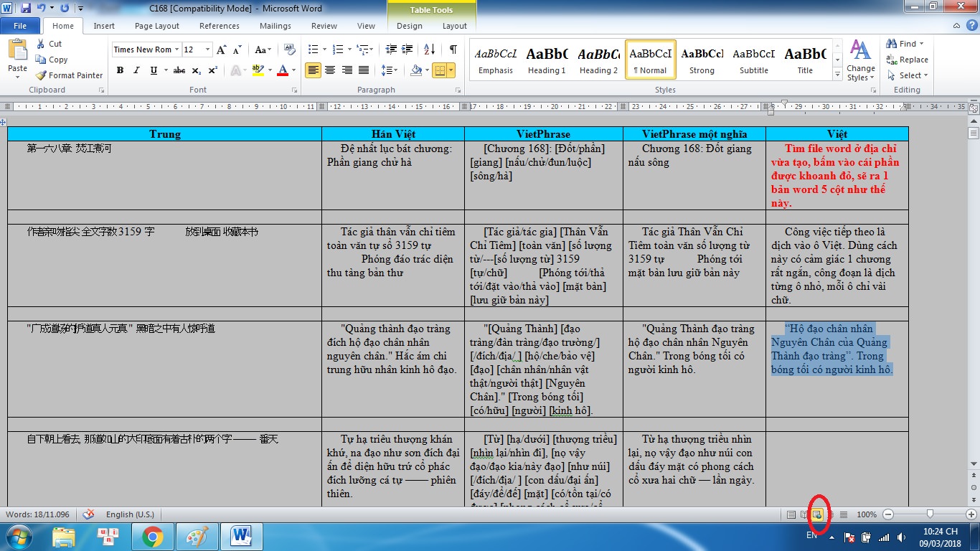The image size is (980, 551).
Task: Open the Page Layout tab
Action: pos(156,26)
